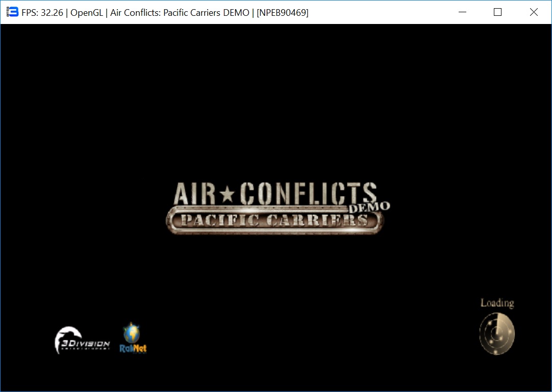Click the radar loading indicator icon
Screen dimensions: 552x392
point(497,333)
